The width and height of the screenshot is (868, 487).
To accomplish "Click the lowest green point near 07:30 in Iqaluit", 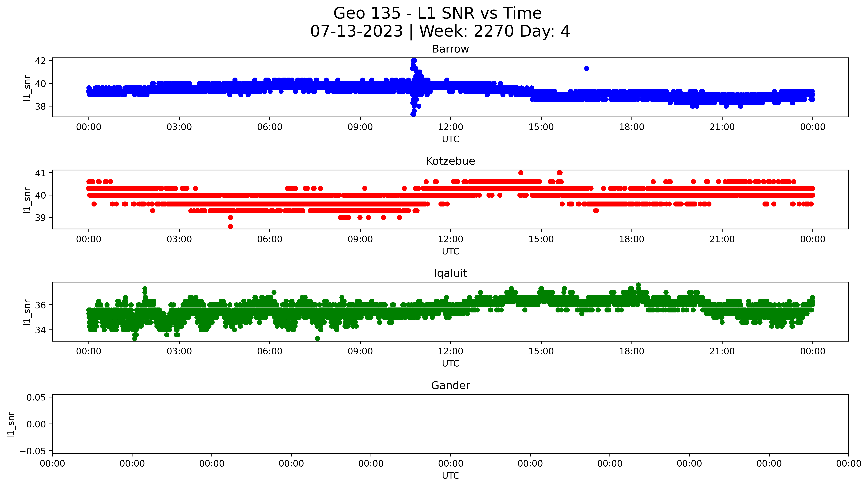I will click(x=317, y=338).
